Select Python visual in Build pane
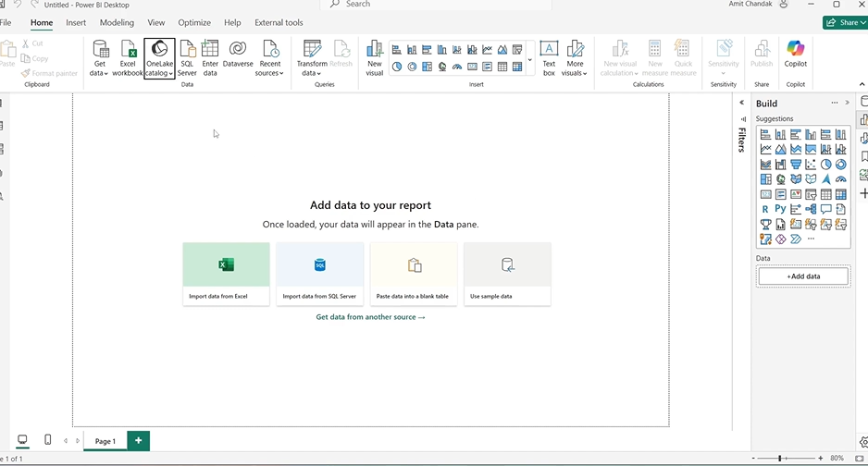The image size is (868, 466). pyautogui.click(x=780, y=209)
